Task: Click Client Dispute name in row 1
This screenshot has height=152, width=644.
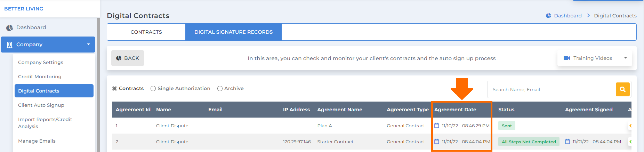Action: tap(172, 126)
